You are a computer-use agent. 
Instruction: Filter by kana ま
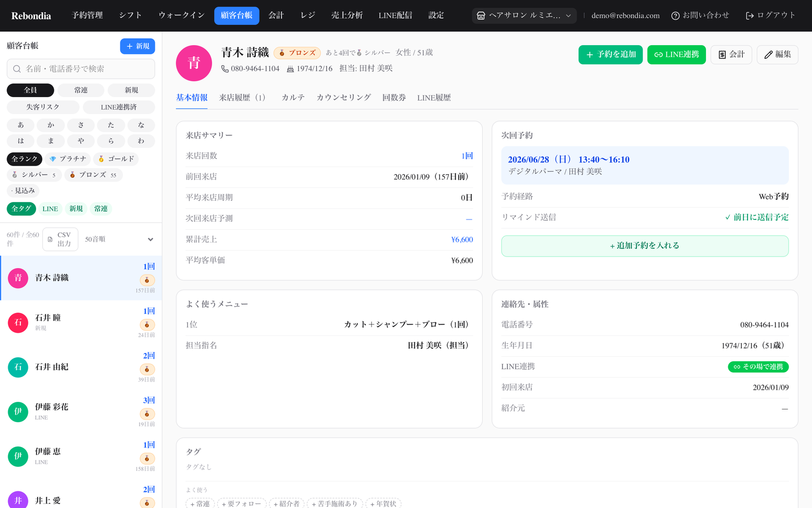click(51, 141)
